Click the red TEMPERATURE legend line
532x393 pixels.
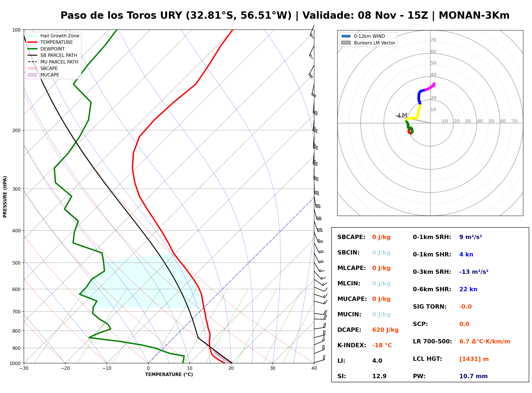point(32,42)
